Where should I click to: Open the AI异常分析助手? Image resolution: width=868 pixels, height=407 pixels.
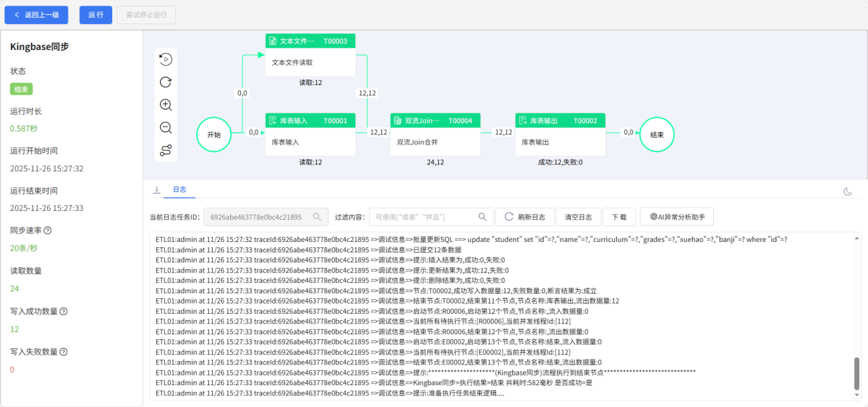click(676, 217)
